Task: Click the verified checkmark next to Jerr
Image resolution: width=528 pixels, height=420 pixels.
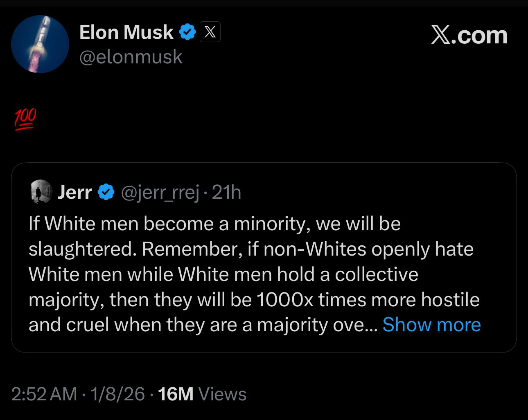Action: (x=106, y=192)
